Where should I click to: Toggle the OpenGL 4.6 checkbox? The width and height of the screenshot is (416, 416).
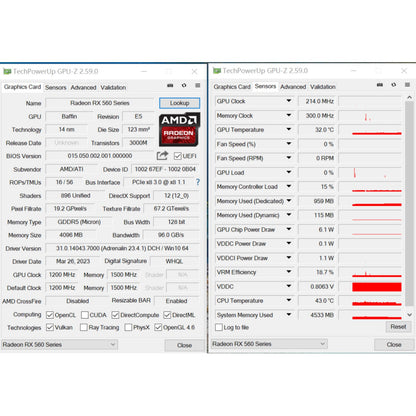tap(158, 327)
